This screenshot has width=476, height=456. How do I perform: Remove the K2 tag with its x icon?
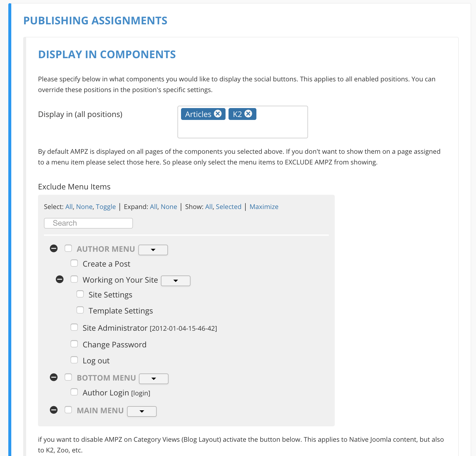(248, 114)
